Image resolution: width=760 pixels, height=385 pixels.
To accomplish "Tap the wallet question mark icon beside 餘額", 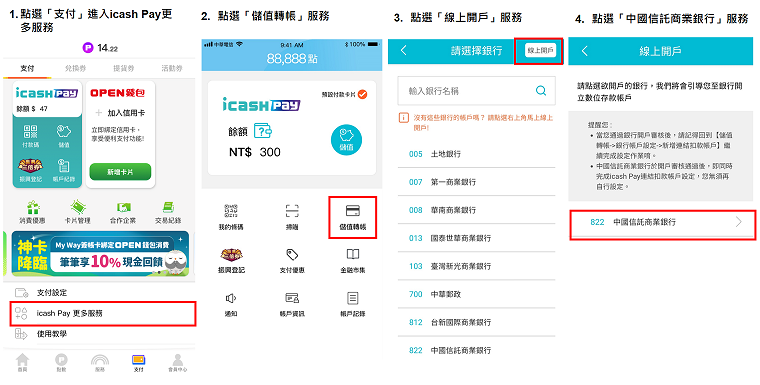I will point(263,130).
